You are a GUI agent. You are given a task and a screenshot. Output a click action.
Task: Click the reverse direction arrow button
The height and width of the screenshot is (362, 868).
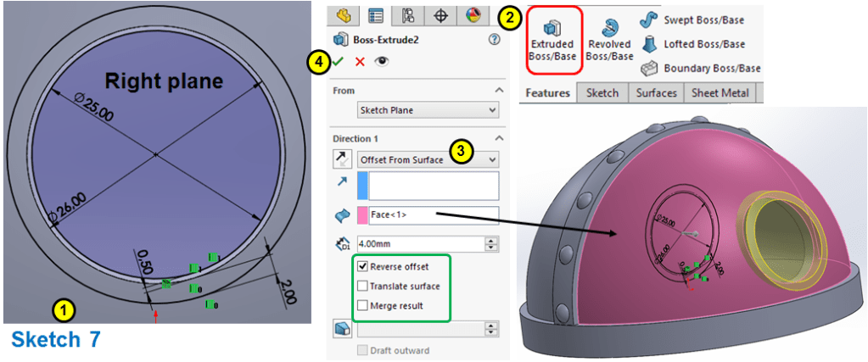coord(342,159)
